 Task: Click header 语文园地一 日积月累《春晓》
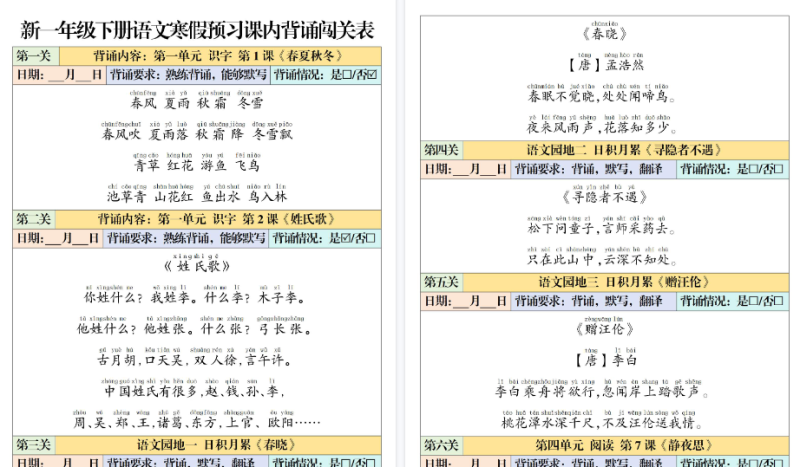coord(218,445)
